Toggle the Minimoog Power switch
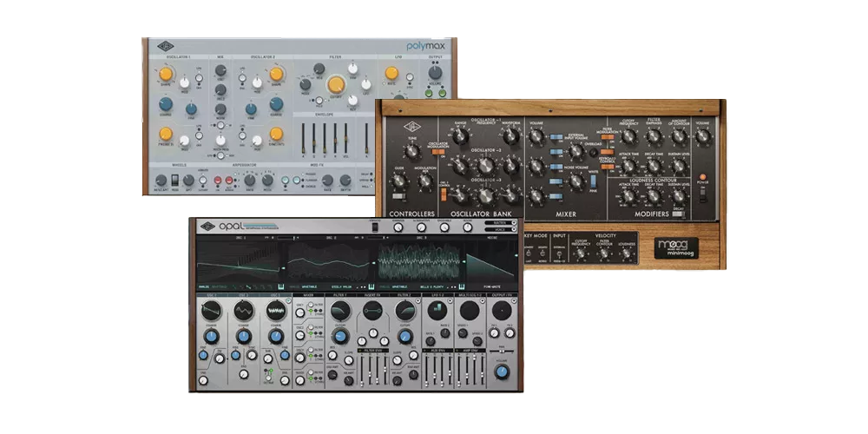Screen dimensions: 868x434 [x=703, y=194]
